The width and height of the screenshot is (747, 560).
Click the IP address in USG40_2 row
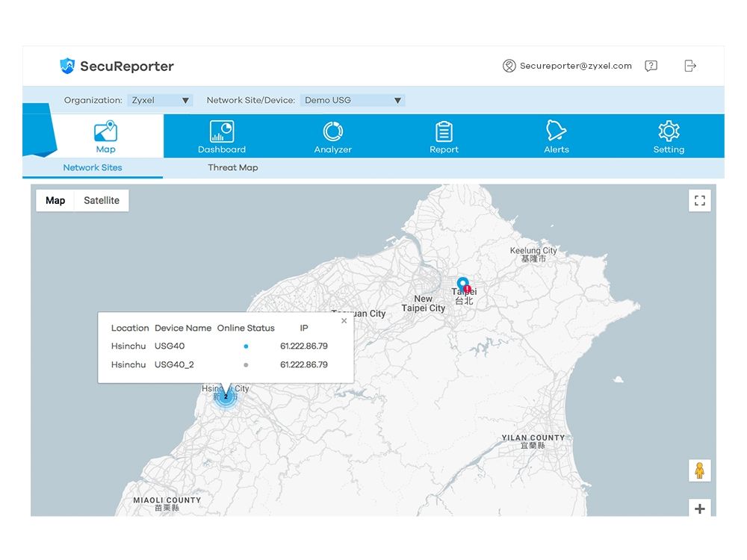tap(304, 365)
